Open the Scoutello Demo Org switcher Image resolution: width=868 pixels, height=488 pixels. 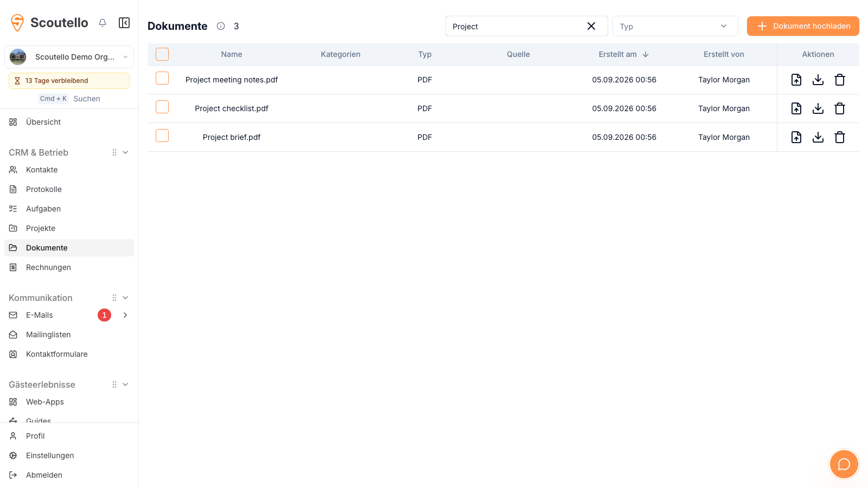point(69,57)
